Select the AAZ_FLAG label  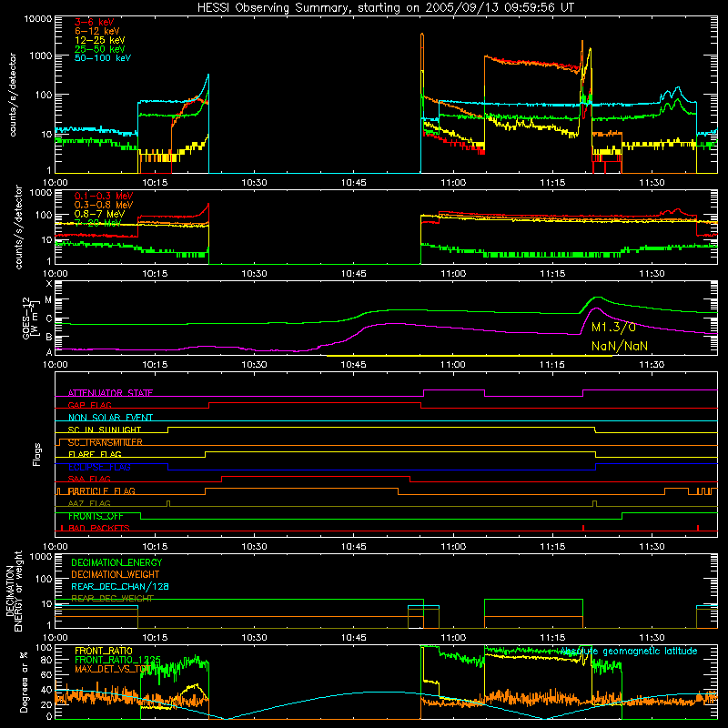click(89, 504)
